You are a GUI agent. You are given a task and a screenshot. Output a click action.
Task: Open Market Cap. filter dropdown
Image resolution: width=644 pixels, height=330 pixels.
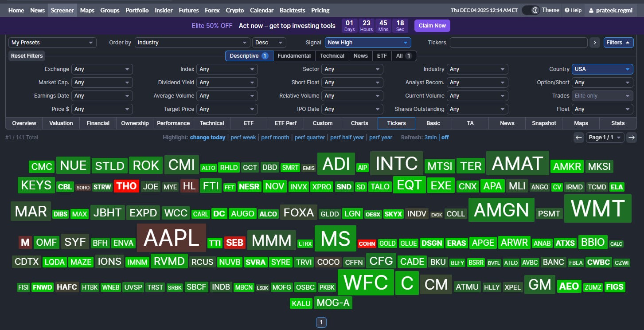pos(102,82)
